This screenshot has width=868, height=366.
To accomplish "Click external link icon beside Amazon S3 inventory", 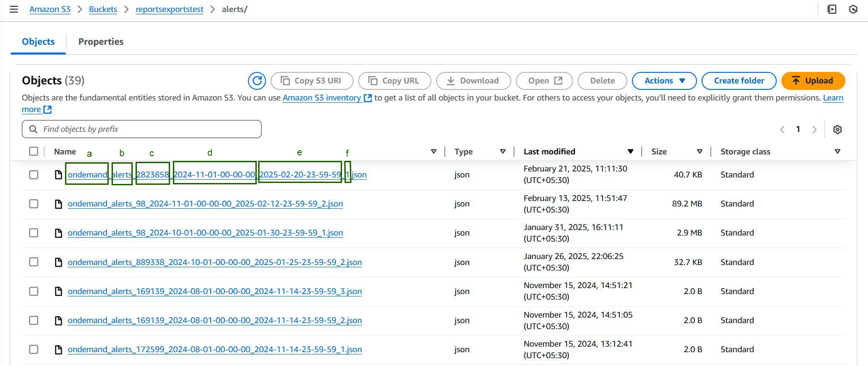I will 368,98.
